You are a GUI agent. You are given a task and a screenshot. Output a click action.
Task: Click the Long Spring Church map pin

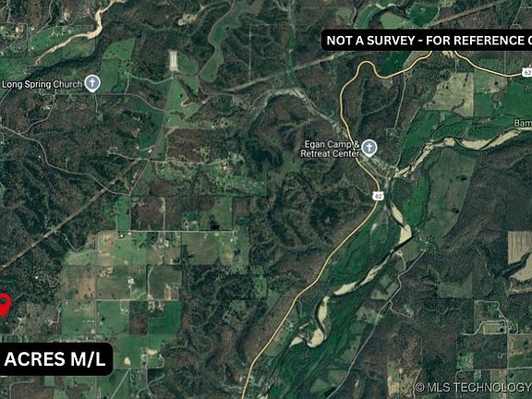tap(92, 83)
